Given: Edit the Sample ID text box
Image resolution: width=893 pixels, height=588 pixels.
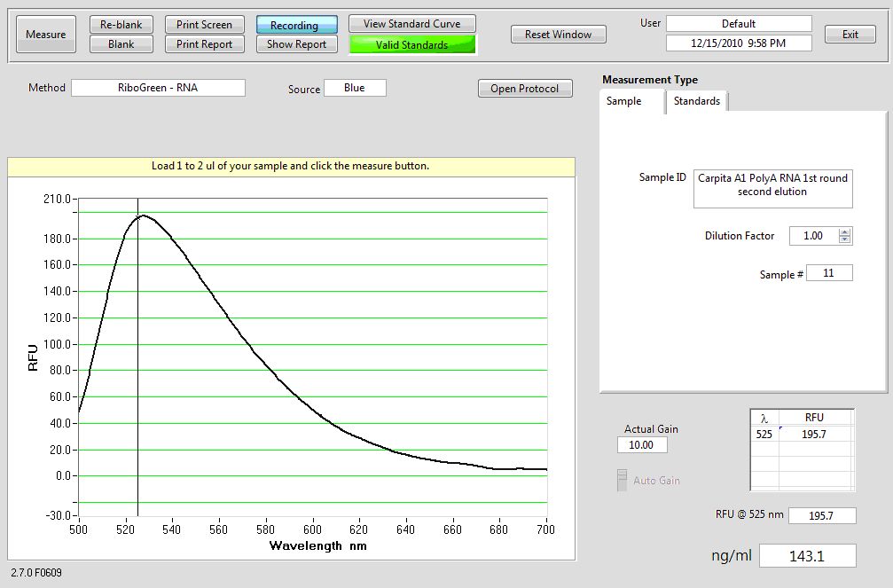Looking at the screenshot, I should pos(772,189).
